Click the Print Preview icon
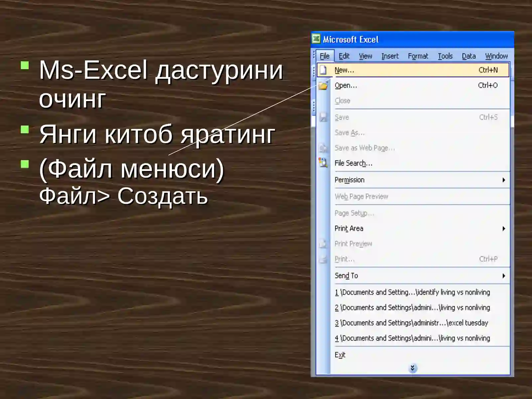The image size is (532, 399). (323, 244)
